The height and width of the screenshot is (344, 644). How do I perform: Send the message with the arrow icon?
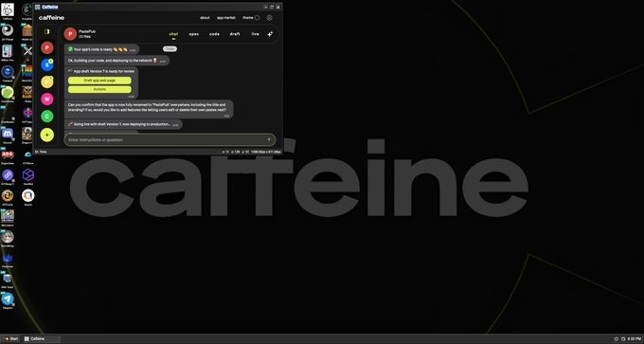click(269, 139)
